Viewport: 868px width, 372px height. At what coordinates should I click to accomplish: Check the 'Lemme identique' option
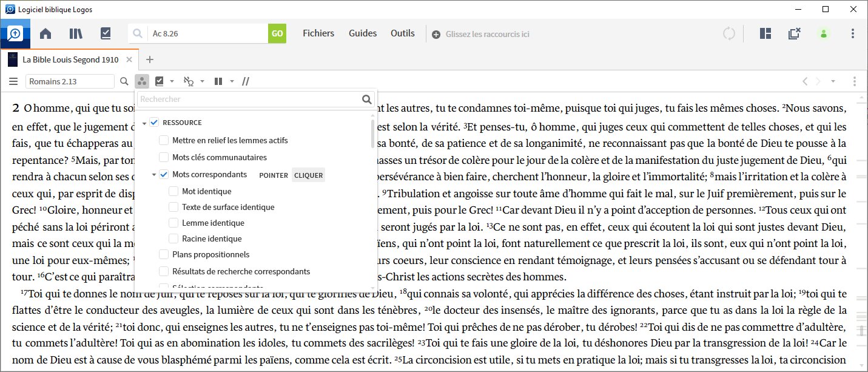173,223
